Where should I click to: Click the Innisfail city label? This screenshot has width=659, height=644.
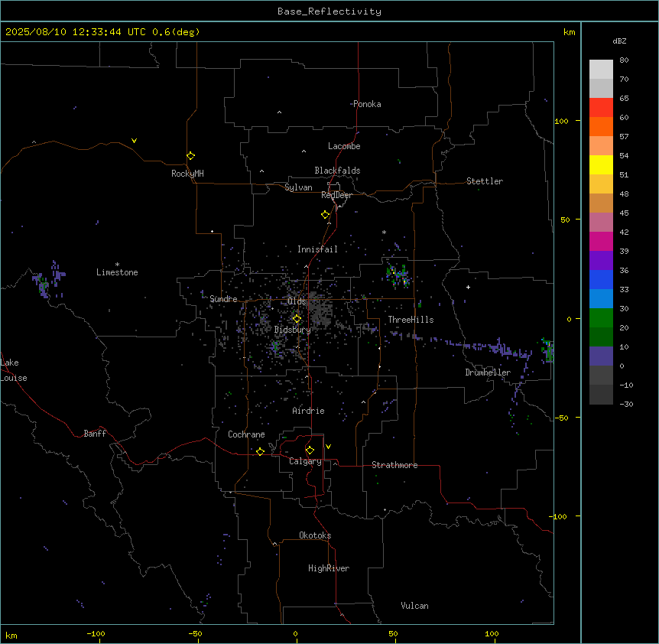[x=317, y=249]
